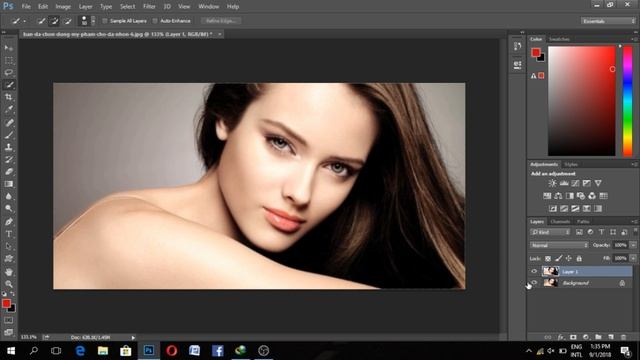Viewport: 640px width, 360px height.
Task: Add a Vibrance adjustment
Action: [598, 183]
